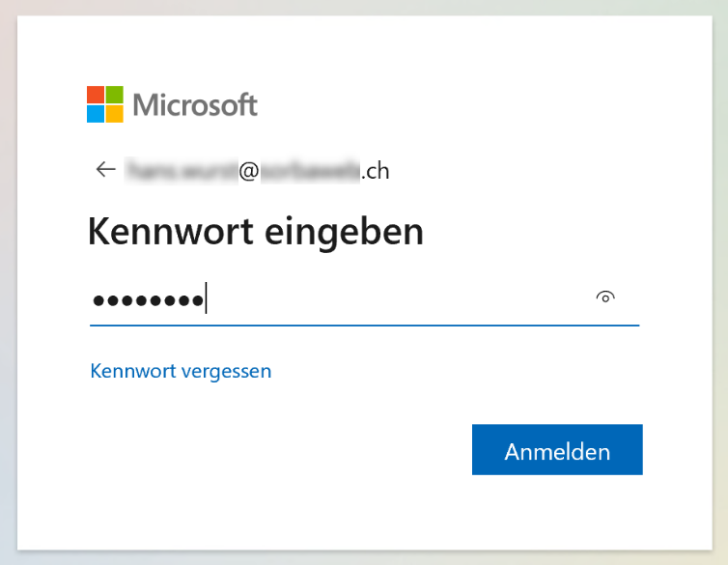Click the yellow square of Microsoft logo

(x=115, y=114)
